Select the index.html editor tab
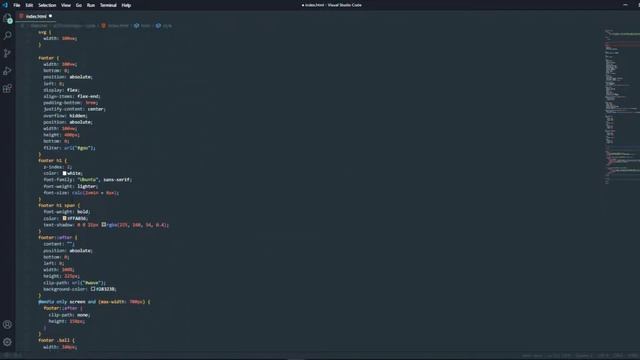The image size is (640, 360). pyautogui.click(x=36, y=16)
